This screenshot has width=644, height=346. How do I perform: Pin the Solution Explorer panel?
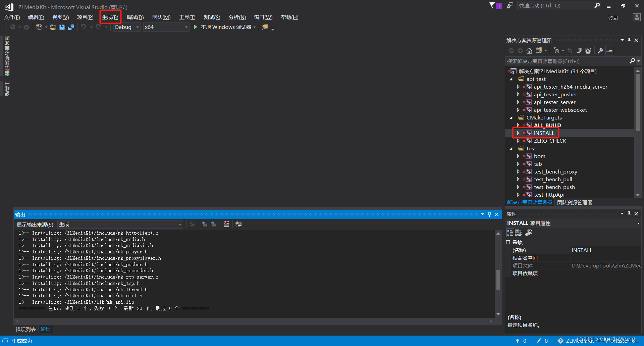point(629,40)
